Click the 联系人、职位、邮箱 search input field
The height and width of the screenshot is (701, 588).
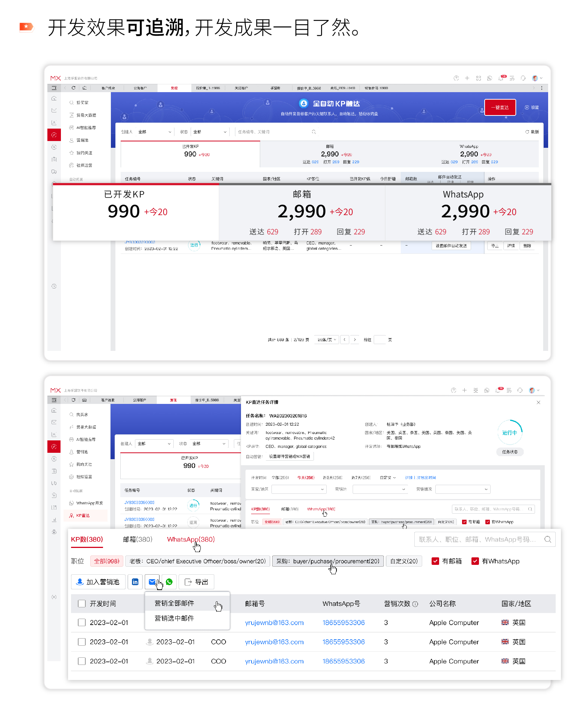477,539
